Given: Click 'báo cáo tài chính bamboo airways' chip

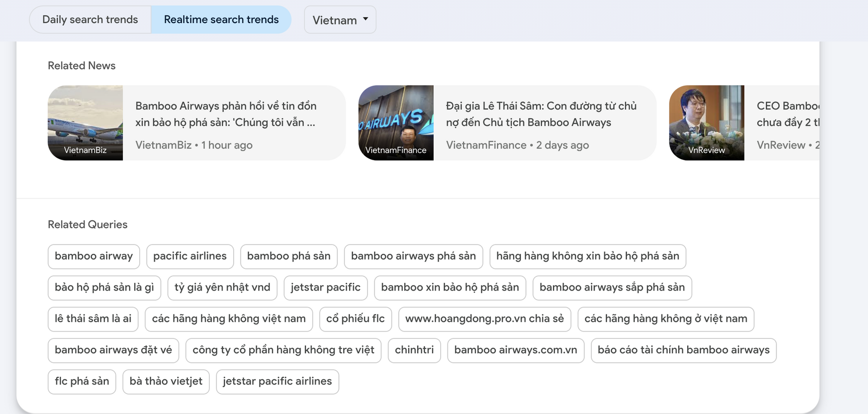Looking at the screenshot, I should (684, 350).
